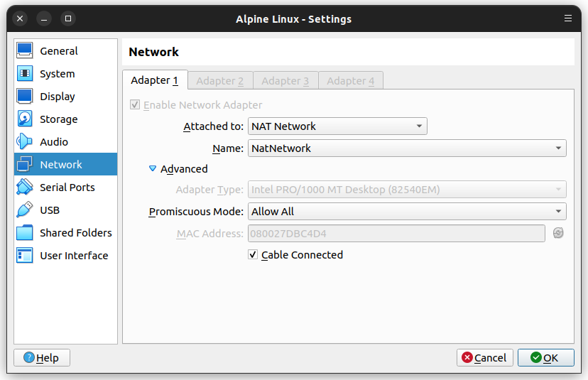Viewport: 588px width, 380px height.
Task: Open the Promiscuous Mode dropdown
Action: point(407,212)
